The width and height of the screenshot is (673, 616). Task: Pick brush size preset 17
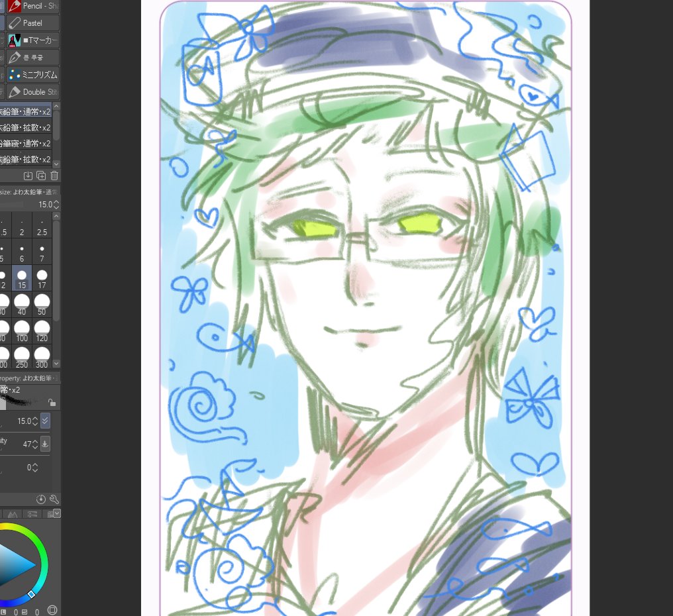pyautogui.click(x=42, y=278)
